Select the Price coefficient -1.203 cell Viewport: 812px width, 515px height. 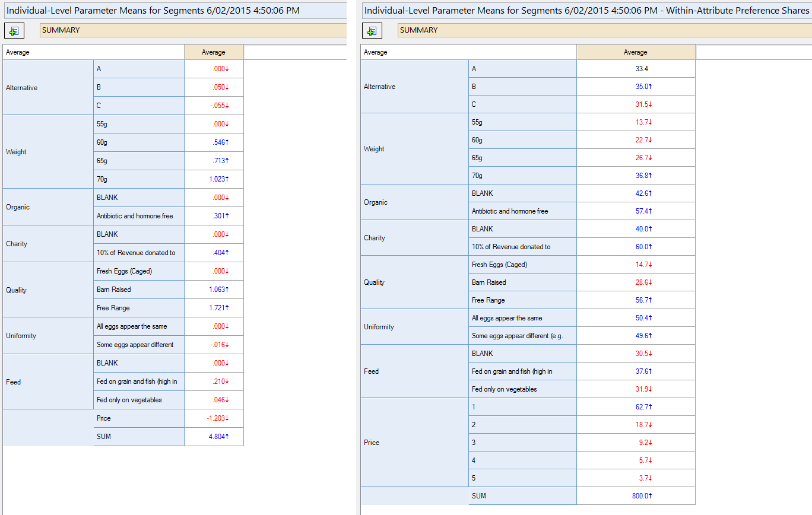(214, 418)
